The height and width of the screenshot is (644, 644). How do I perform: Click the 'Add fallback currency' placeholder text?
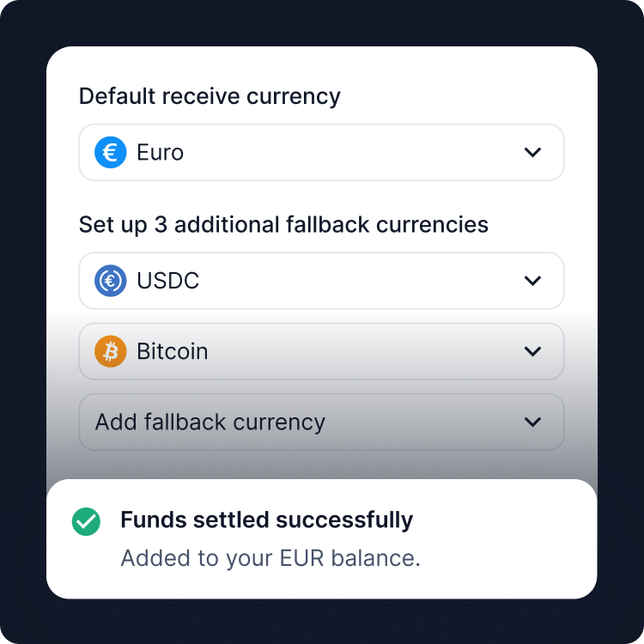(x=210, y=422)
